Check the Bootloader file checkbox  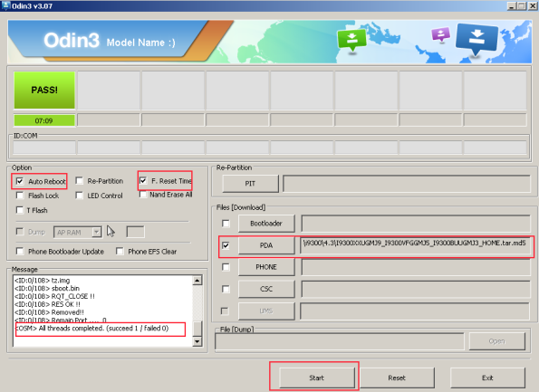click(226, 224)
